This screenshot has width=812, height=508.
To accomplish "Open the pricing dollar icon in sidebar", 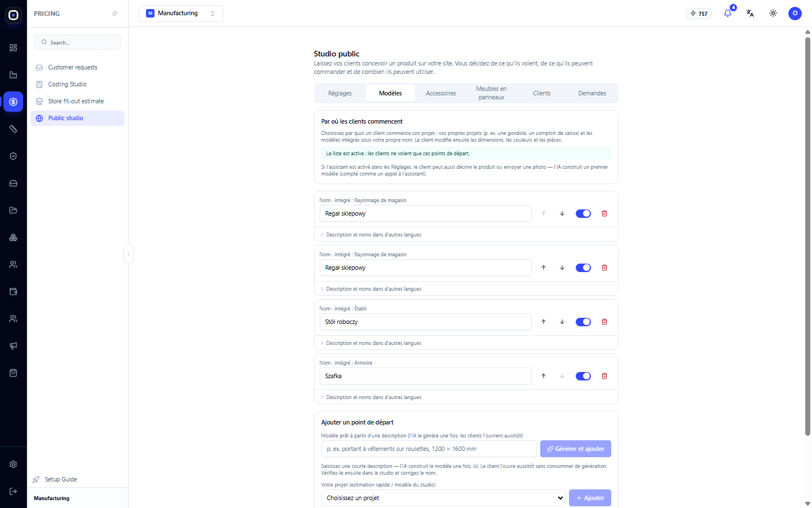I will (x=14, y=102).
